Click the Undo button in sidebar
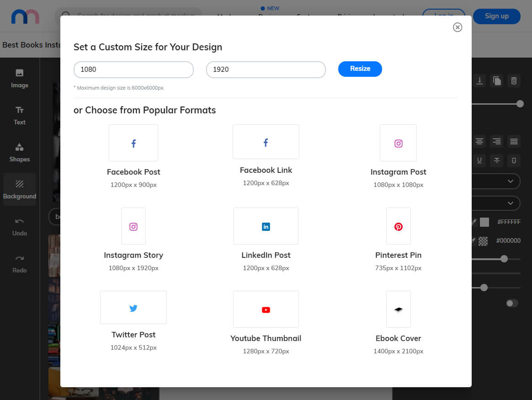Image resolution: width=532 pixels, height=400 pixels. 19,227
